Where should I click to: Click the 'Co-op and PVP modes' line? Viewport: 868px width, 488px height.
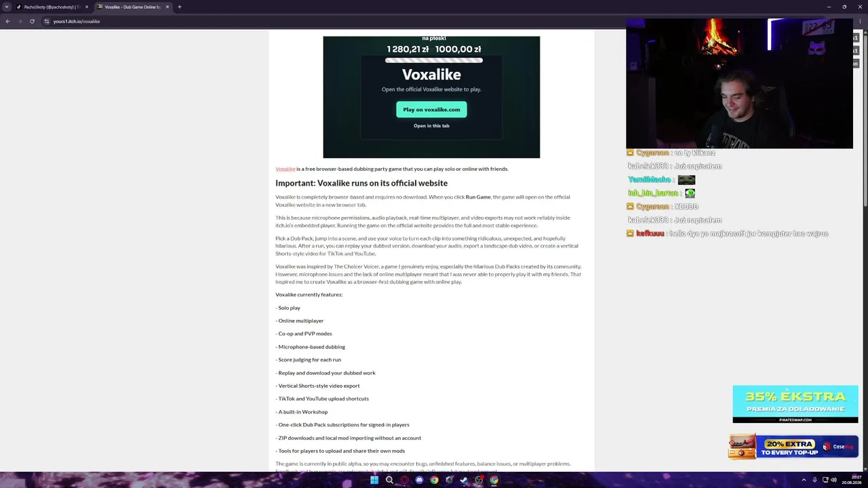[304, 333]
